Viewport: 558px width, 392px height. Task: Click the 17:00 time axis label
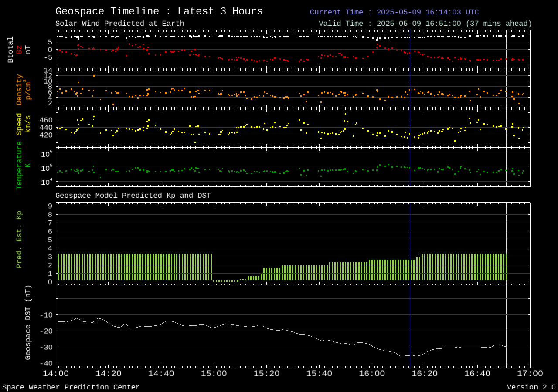point(530,374)
